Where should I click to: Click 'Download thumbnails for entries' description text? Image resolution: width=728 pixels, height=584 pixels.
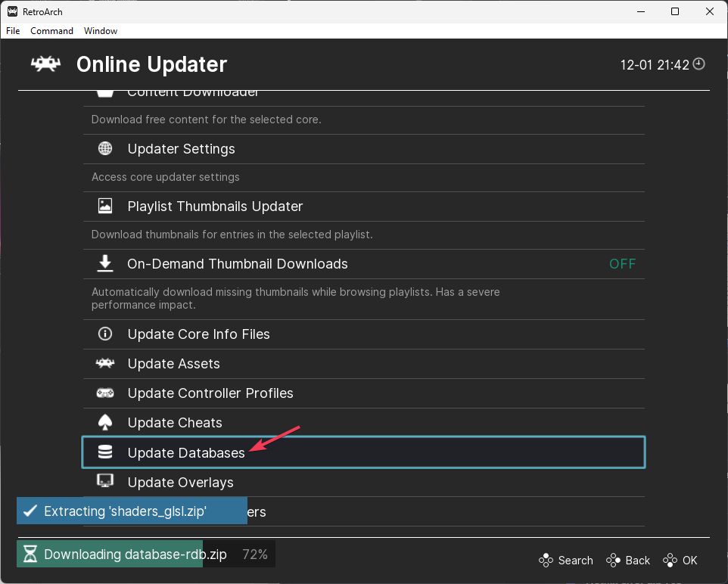coord(232,235)
